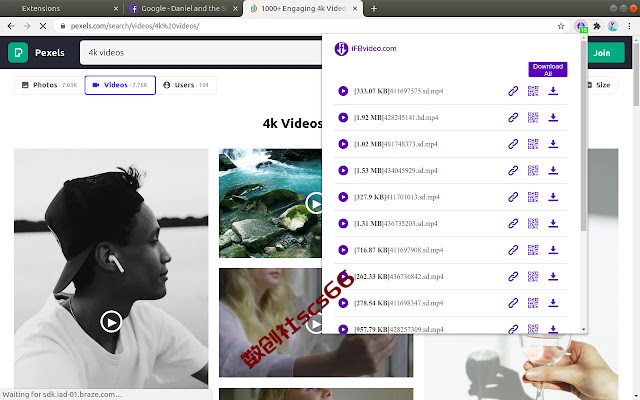Click the popup list vertical scrollbar
This screenshot has width=640, height=400.
tap(583, 137)
